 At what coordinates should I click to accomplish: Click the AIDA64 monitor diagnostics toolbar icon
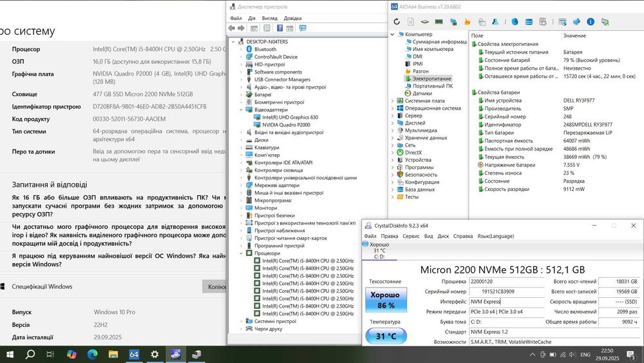(453, 22)
